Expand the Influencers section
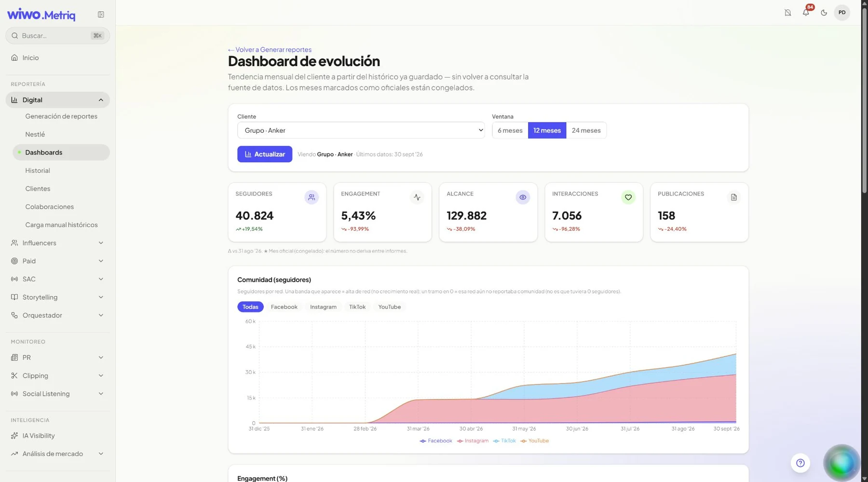Viewport: 868px width, 482px height. pyautogui.click(x=58, y=243)
